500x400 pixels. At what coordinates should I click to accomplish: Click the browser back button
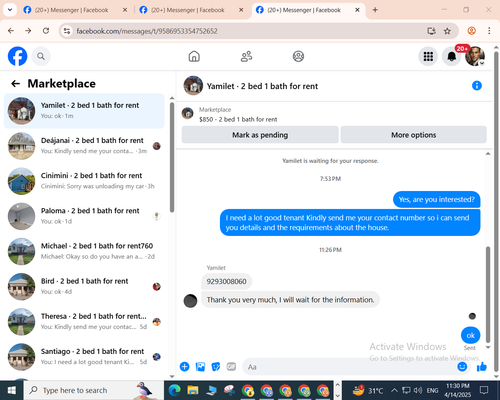(11, 31)
